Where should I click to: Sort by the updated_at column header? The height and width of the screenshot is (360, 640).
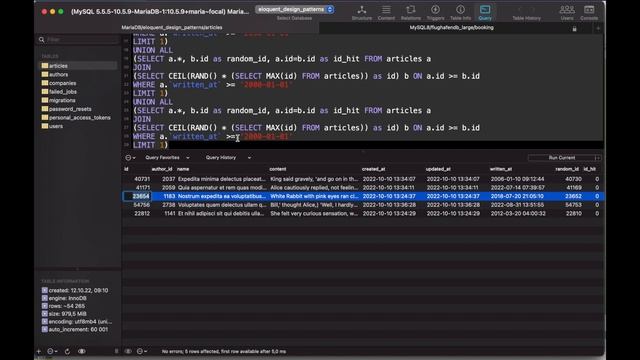(x=438, y=169)
